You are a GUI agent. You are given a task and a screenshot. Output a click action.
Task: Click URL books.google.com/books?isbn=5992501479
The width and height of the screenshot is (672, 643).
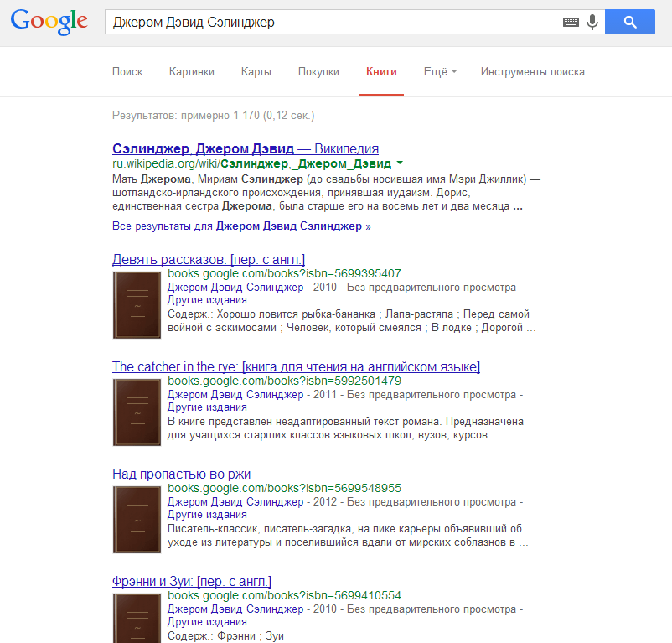pyautogui.click(x=284, y=381)
